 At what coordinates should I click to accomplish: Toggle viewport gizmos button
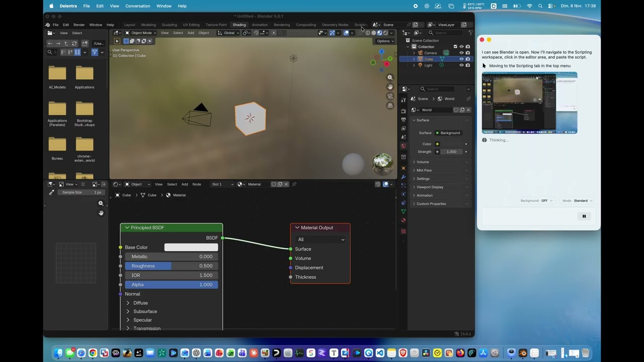click(332, 33)
